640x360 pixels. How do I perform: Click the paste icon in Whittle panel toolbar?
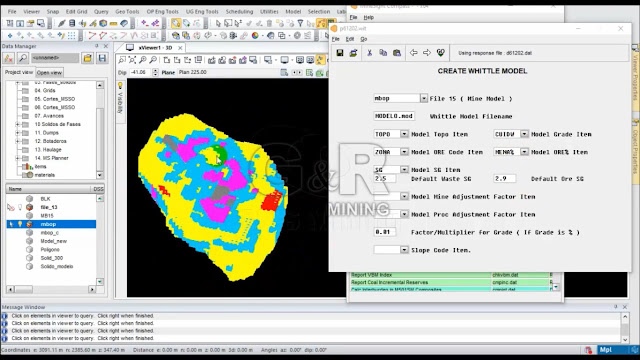(x=397, y=53)
